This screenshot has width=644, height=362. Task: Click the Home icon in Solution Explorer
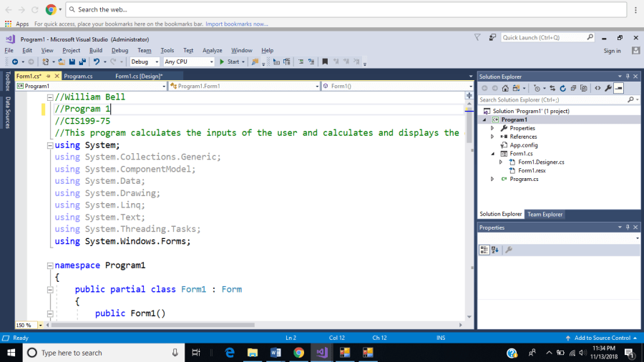tap(505, 88)
